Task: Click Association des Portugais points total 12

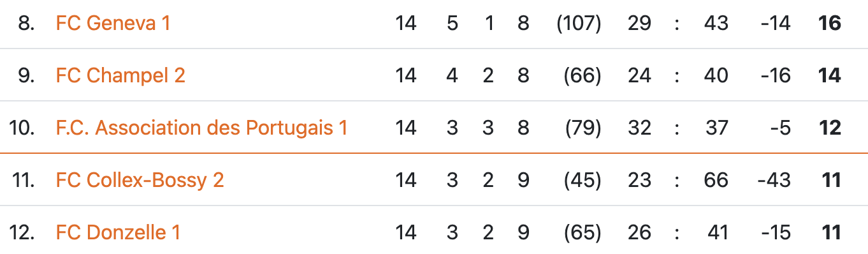Action: click(830, 128)
